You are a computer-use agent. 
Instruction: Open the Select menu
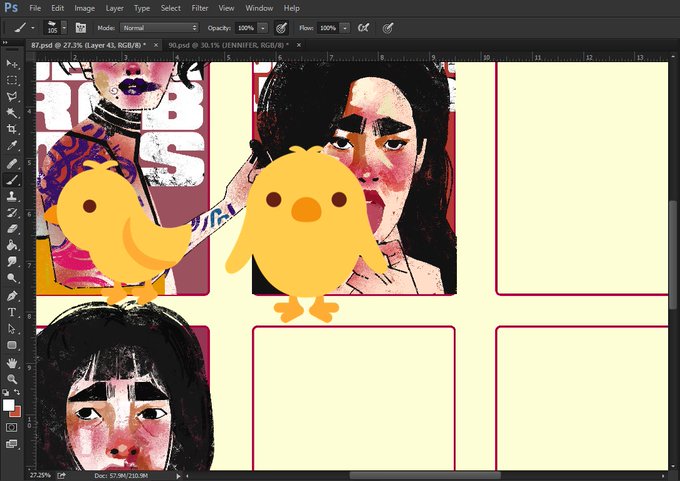tap(171, 8)
